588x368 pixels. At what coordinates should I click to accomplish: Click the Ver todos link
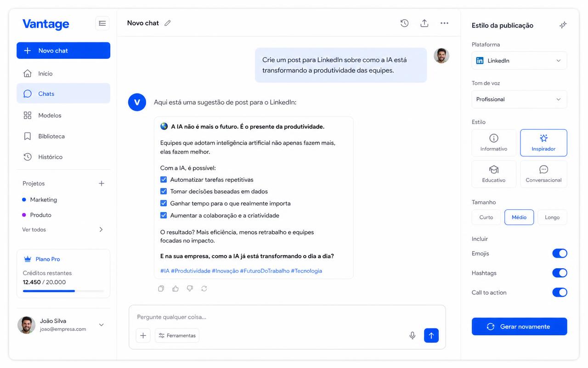[x=34, y=230]
